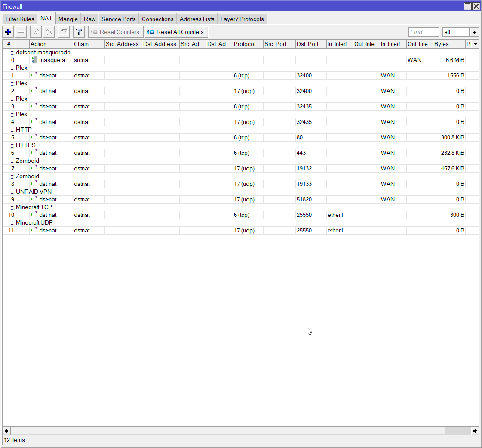Open the Layer7 Protocols tab

tap(242, 19)
